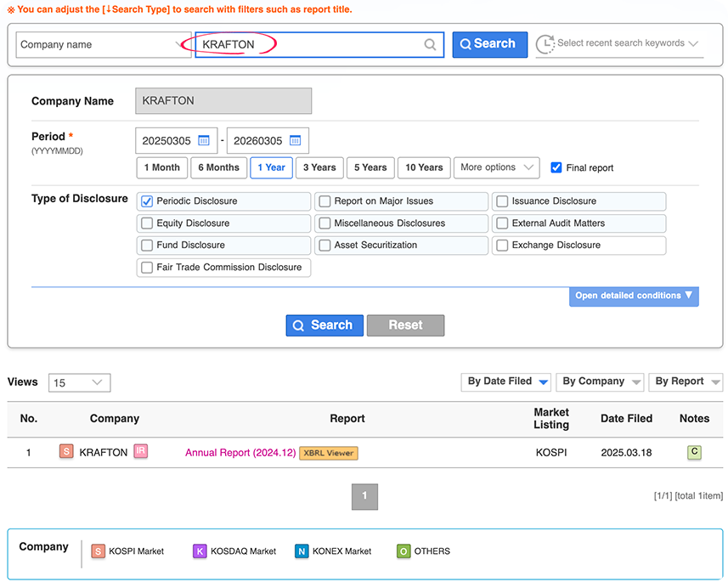This screenshot has height=582, width=728.
Task: Click the KOSPI market listing cell
Action: click(x=551, y=452)
